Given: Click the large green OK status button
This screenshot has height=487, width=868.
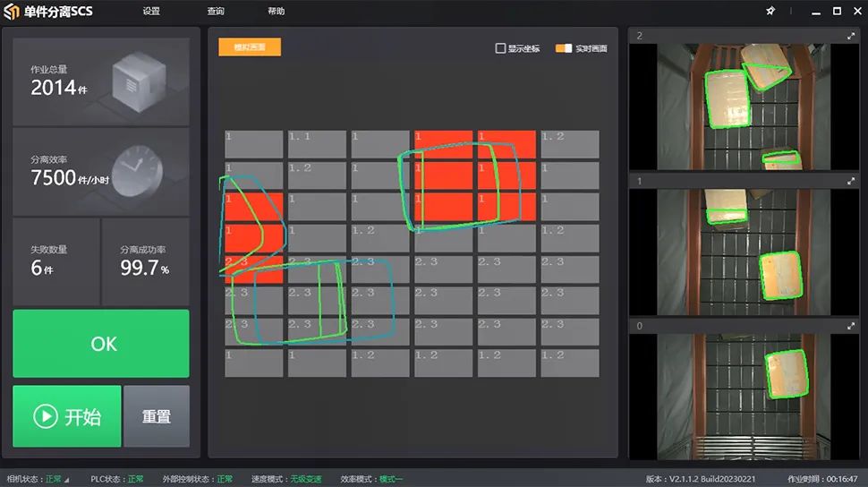Looking at the screenshot, I should pos(101,344).
